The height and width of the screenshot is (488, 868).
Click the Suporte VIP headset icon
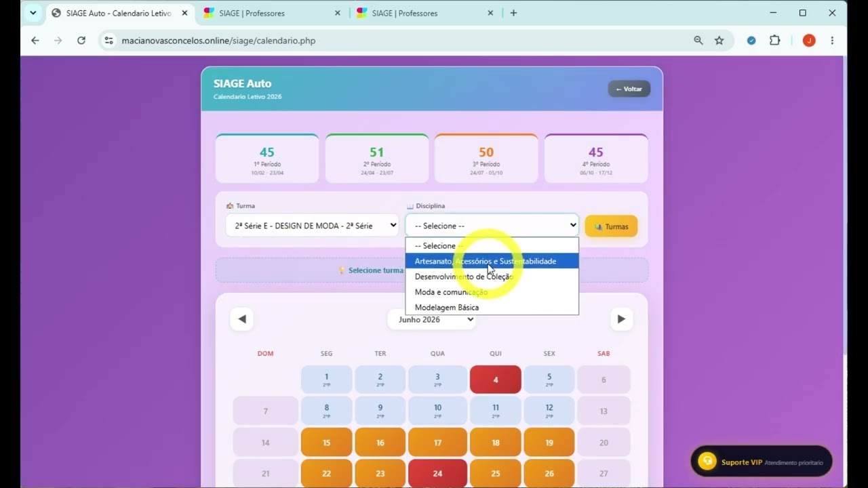[707, 462]
